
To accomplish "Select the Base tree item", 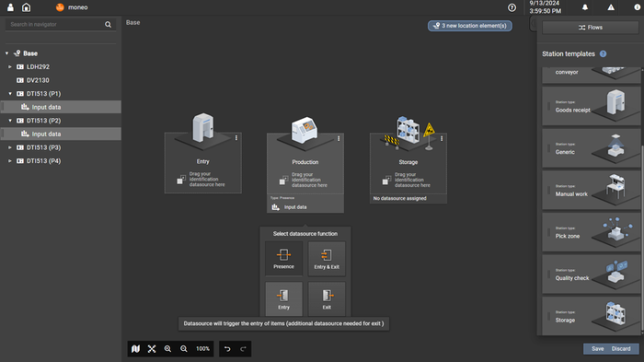I will (x=30, y=53).
